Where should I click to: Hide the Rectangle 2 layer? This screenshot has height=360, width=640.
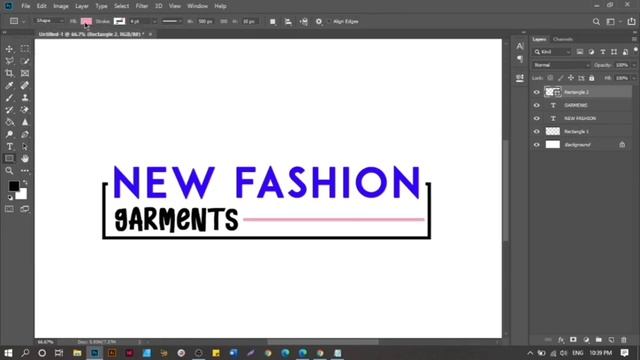click(537, 92)
